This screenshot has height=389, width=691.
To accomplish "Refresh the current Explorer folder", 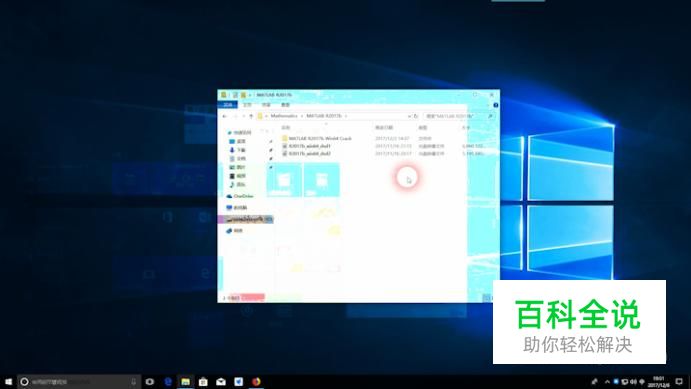I will 415,116.
